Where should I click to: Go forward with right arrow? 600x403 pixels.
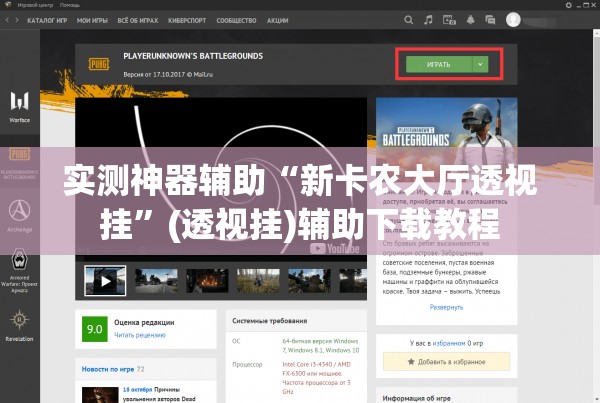tap(17, 20)
